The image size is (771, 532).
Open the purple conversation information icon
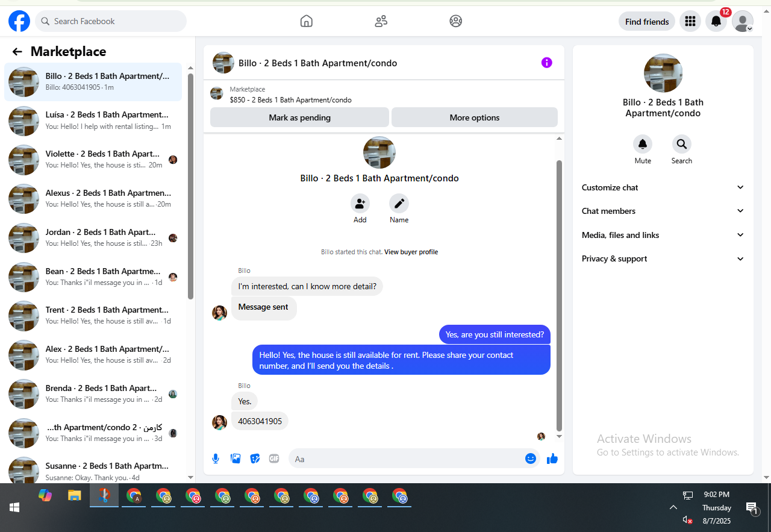pyautogui.click(x=547, y=63)
